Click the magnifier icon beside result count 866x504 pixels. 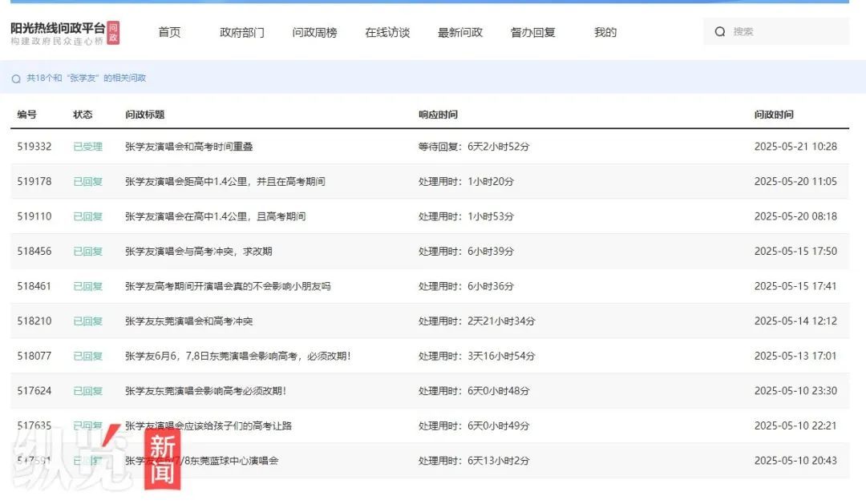[x=16, y=79]
